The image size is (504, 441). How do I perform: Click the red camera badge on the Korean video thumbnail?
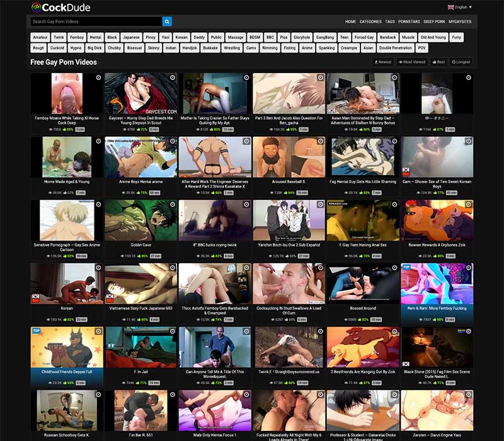click(35, 298)
